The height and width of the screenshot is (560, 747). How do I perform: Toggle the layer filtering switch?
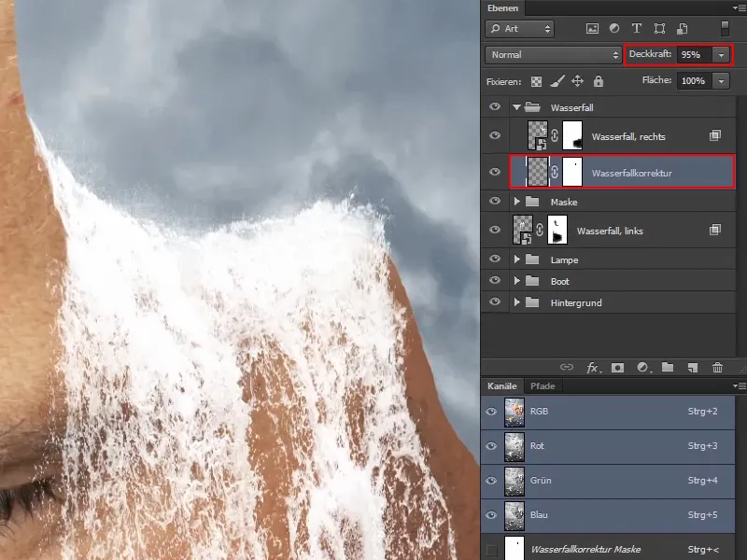tap(725, 29)
